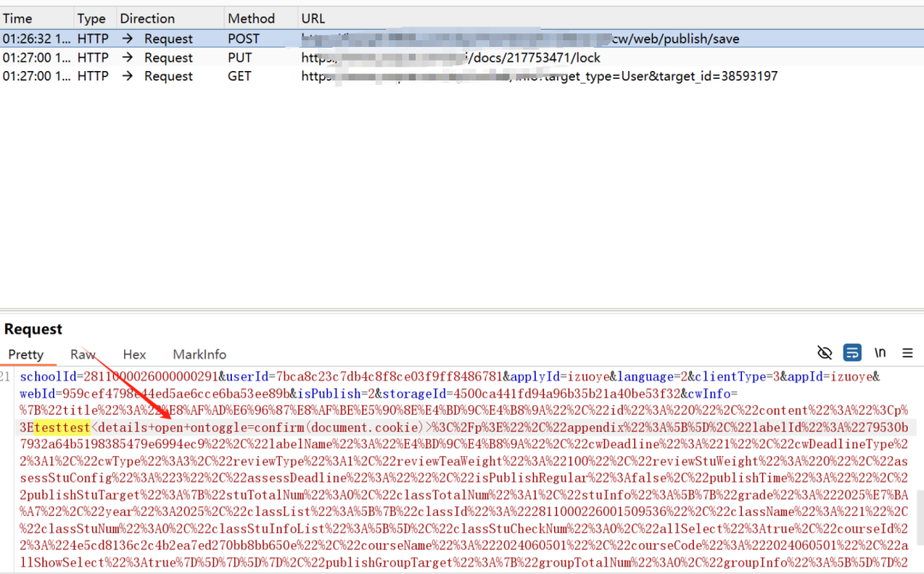
Task: Click the storageId parameter in request body
Action: tap(414, 394)
